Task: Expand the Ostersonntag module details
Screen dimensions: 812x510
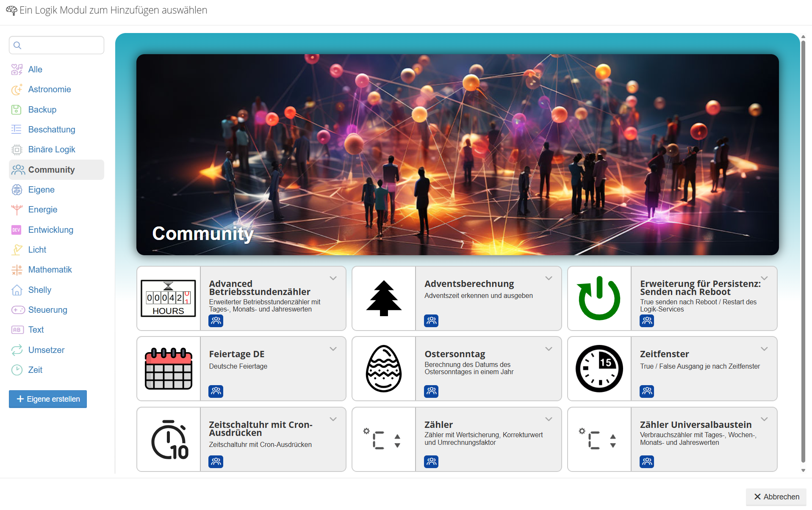Action: click(549, 349)
